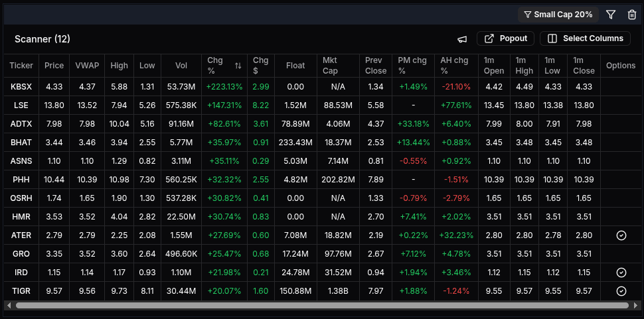
Task: Sort by Price column header
Action: pos(54,66)
